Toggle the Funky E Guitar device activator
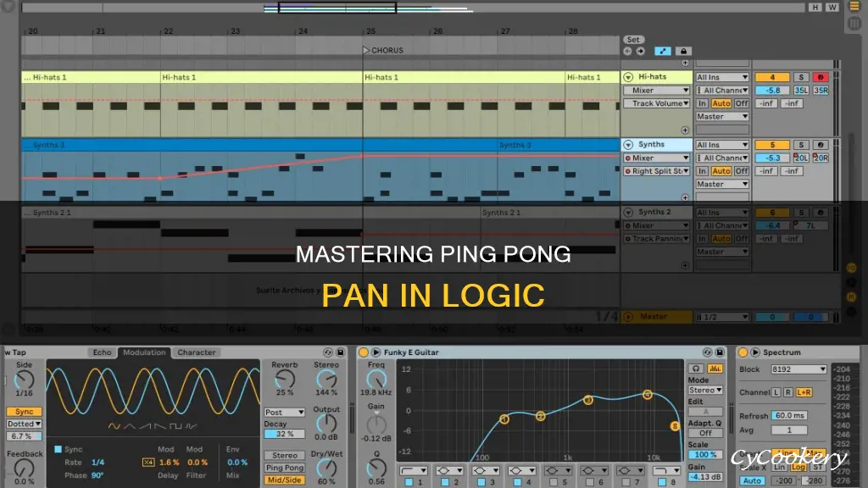The image size is (868, 488). (364, 352)
